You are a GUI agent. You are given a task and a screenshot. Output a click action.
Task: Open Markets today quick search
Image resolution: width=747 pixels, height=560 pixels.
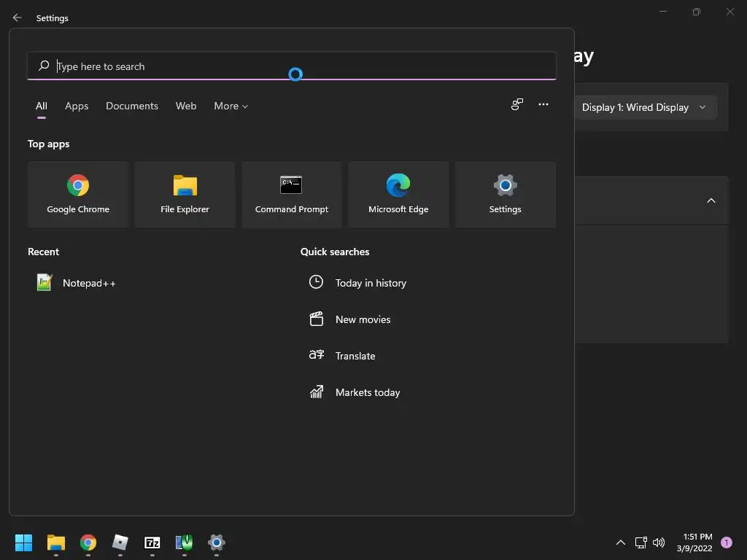pyautogui.click(x=355, y=392)
